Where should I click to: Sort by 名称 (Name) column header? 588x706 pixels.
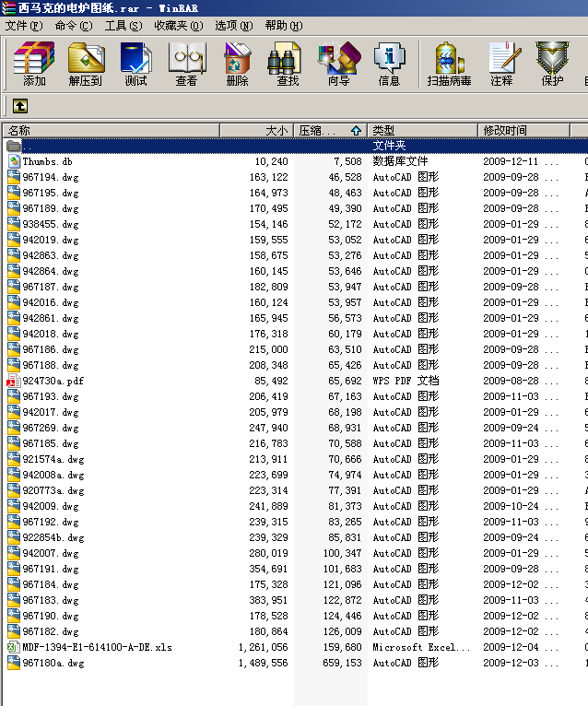[111, 131]
